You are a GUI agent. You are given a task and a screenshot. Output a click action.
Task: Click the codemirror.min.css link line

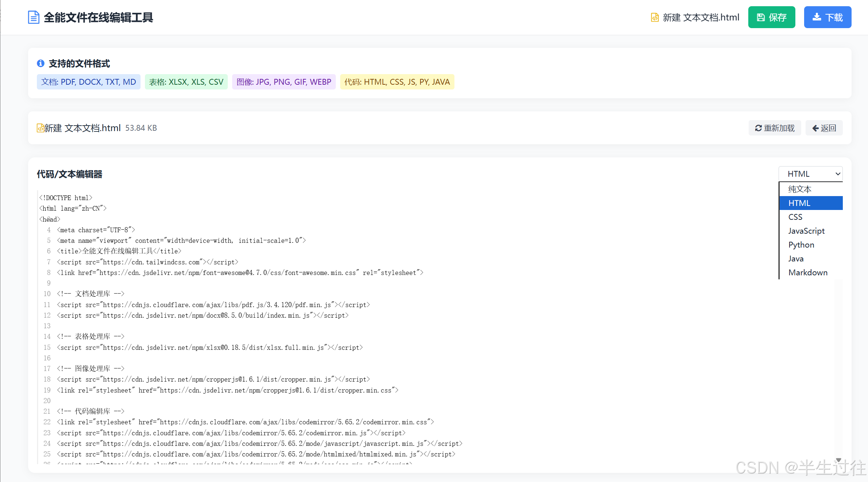(x=245, y=422)
